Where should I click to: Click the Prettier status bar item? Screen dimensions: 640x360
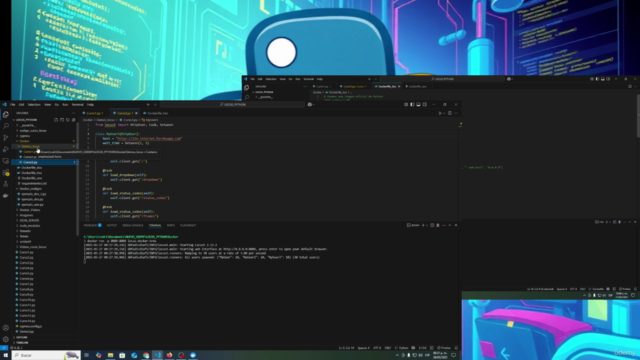(x=444, y=348)
